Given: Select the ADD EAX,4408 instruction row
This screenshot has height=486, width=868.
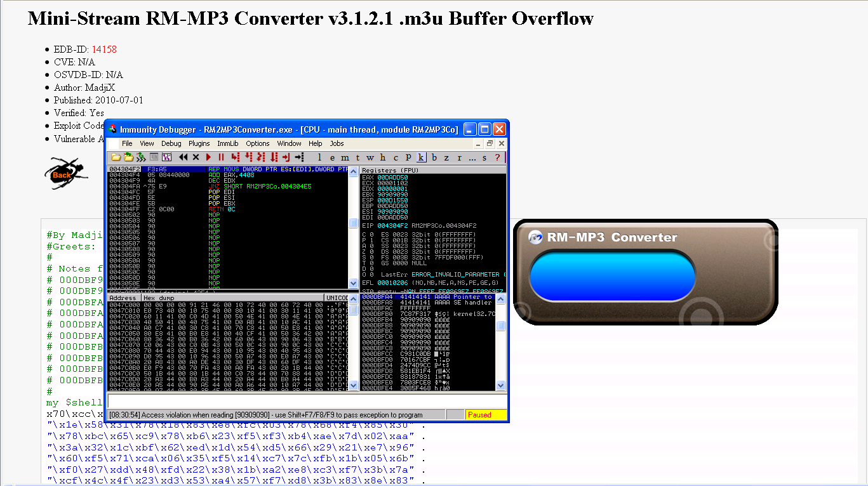Looking at the screenshot, I should click(x=227, y=175).
